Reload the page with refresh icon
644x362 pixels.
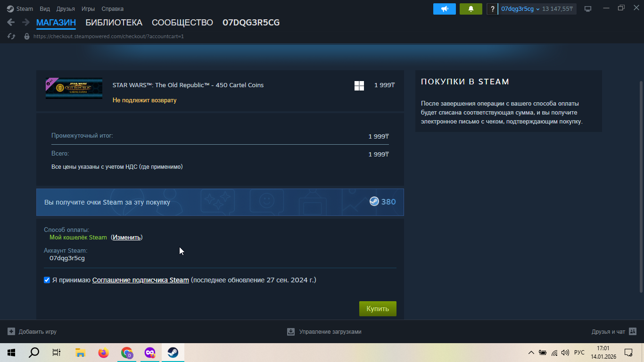coord(11,36)
